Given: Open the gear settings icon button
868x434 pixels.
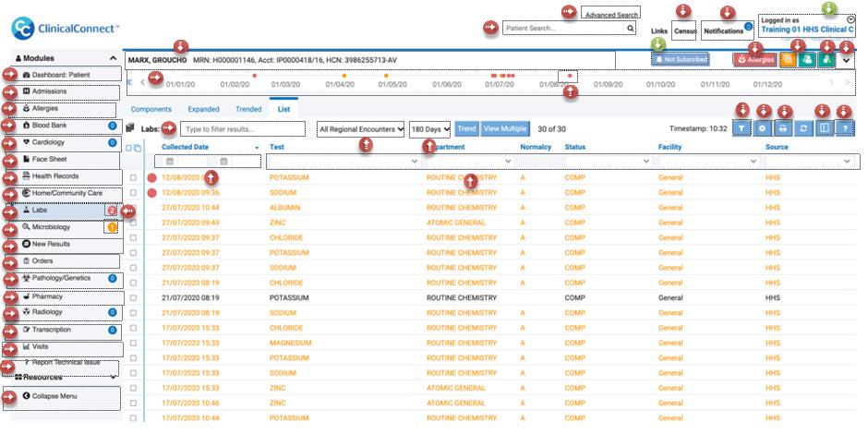Looking at the screenshot, I should (x=763, y=128).
